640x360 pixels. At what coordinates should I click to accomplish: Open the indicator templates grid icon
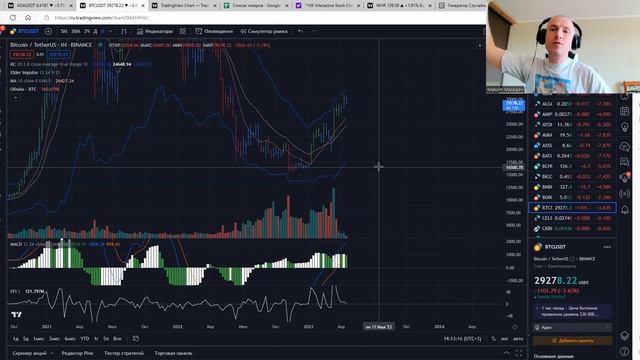point(183,31)
